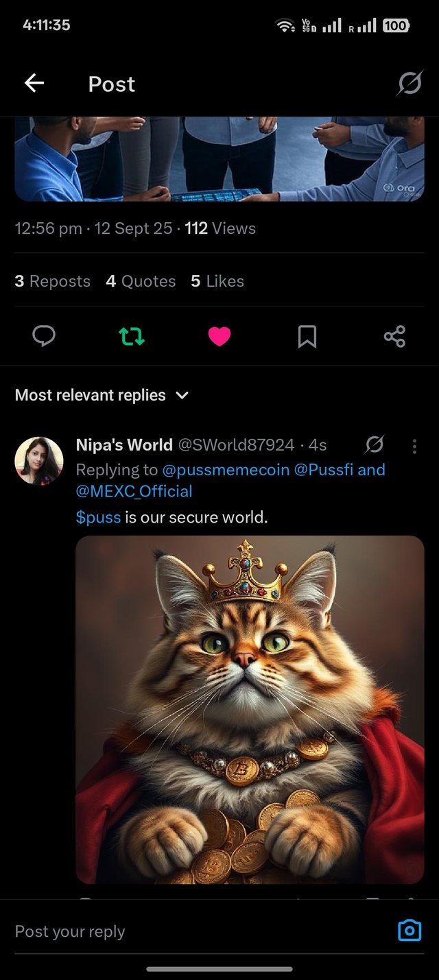Tap the reply speech bubble icon

[x=44, y=336]
